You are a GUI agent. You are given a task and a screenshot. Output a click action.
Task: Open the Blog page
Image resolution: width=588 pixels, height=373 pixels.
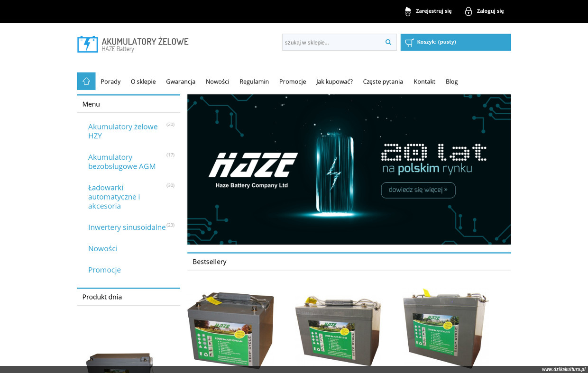(x=452, y=82)
